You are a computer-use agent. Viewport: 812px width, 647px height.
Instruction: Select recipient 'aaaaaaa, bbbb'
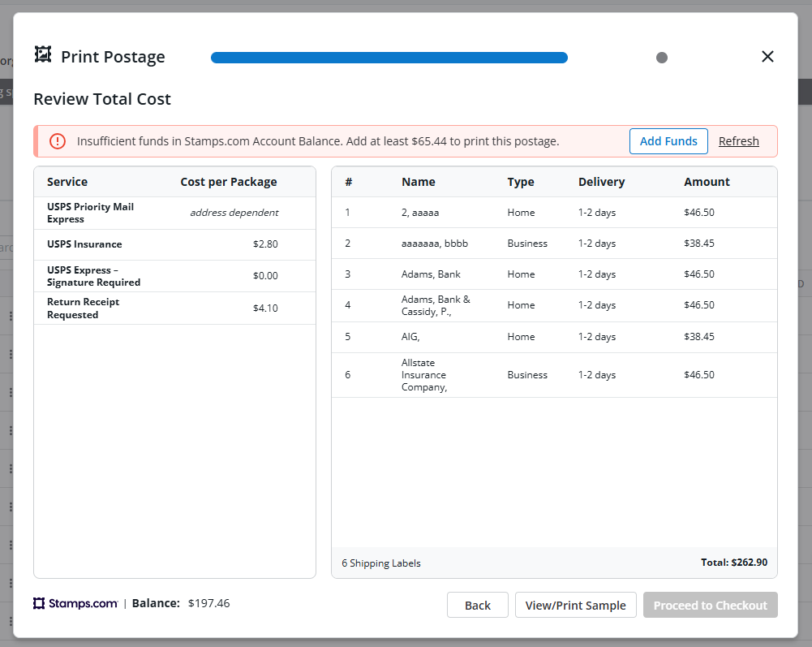tap(435, 244)
